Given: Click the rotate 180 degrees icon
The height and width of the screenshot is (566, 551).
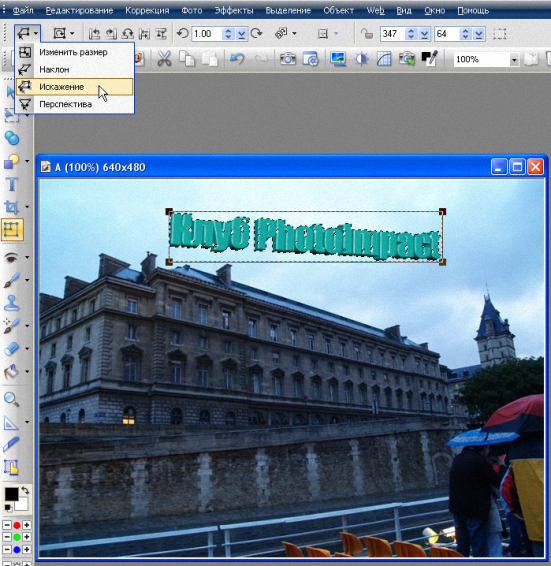Looking at the screenshot, I should coord(127,34).
